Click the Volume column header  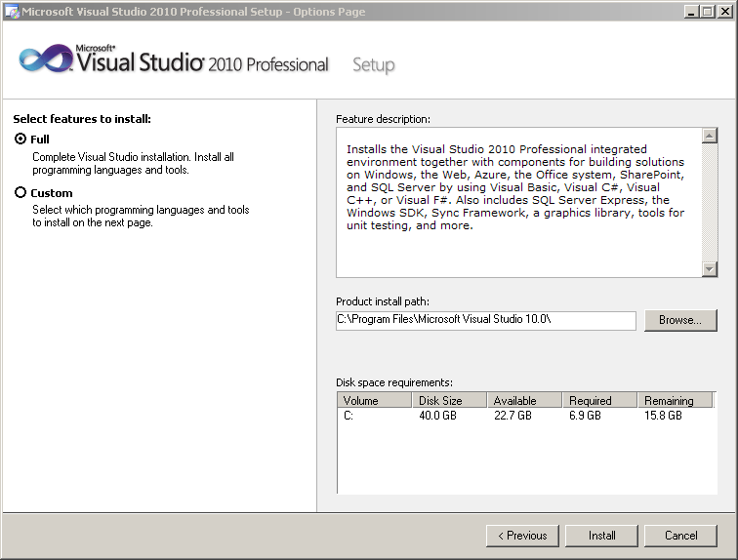point(375,400)
